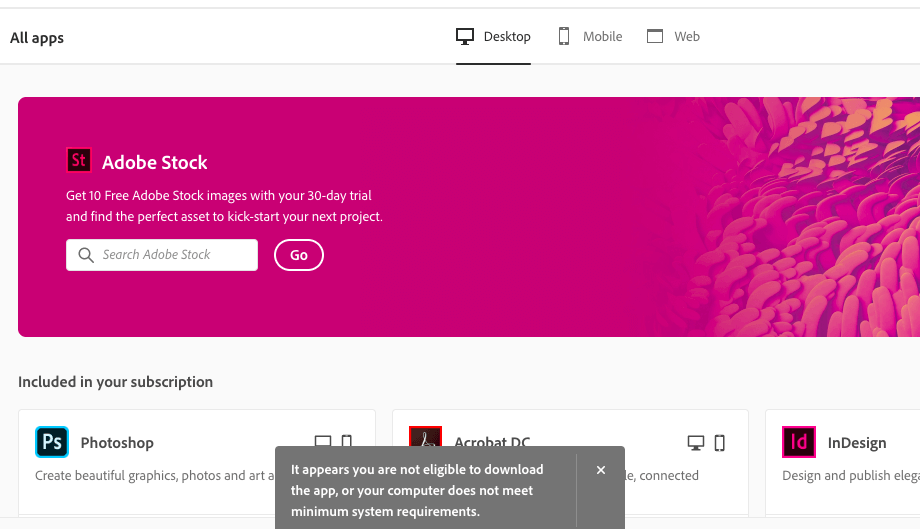Click Acrobat DC mobile availability icon
This screenshot has width=920, height=529.
pos(720,443)
